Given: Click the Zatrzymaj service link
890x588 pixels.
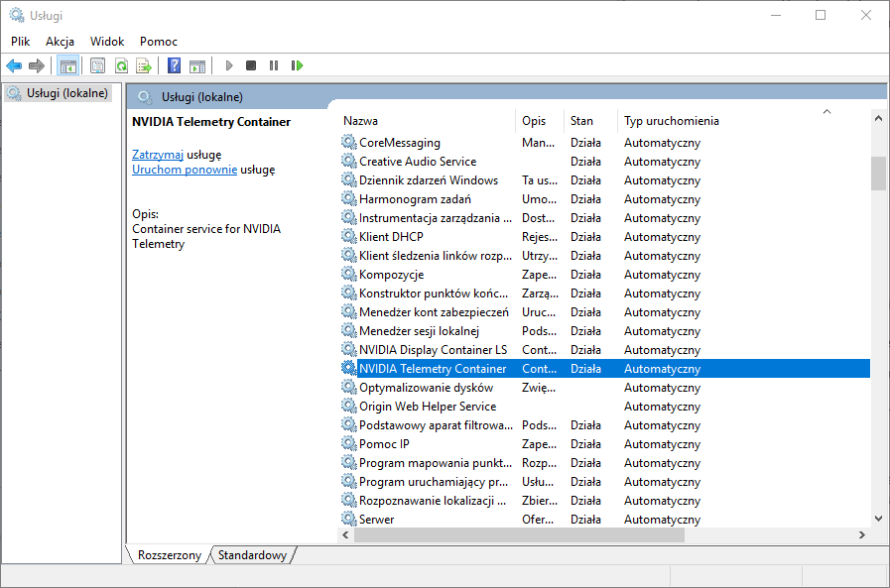Looking at the screenshot, I should [x=158, y=155].
